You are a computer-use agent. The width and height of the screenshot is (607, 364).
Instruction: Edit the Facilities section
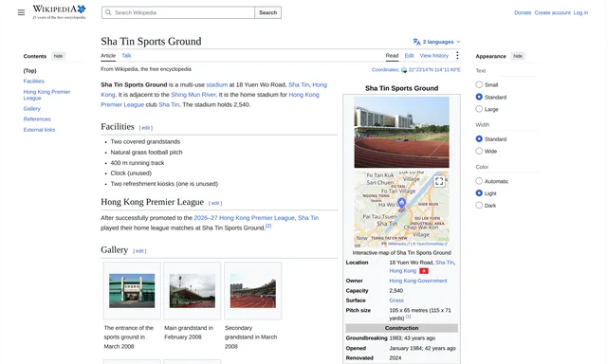145,128
